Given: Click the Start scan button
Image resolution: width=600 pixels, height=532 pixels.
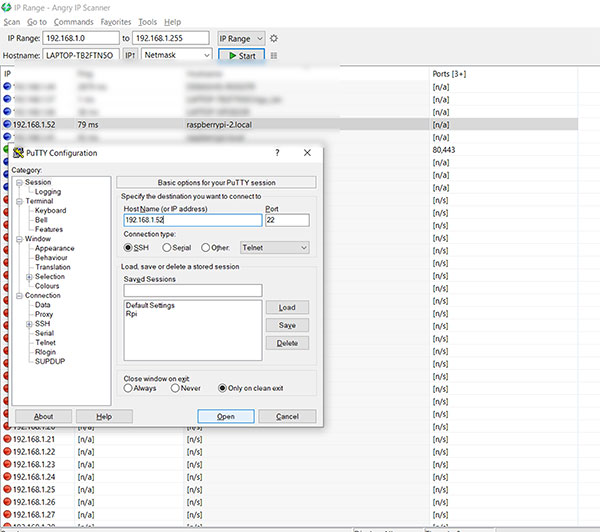Looking at the screenshot, I should pyautogui.click(x=241, y=55).
